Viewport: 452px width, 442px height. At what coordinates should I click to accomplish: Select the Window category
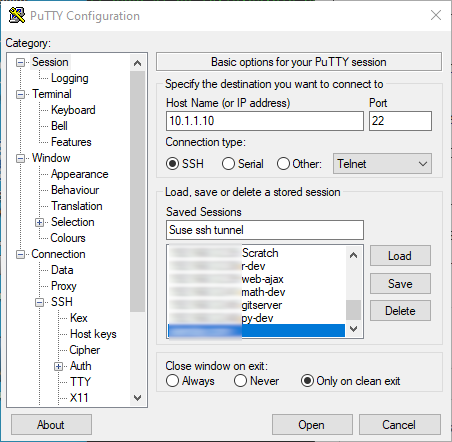pyautogui.click(x=51, y=158)
